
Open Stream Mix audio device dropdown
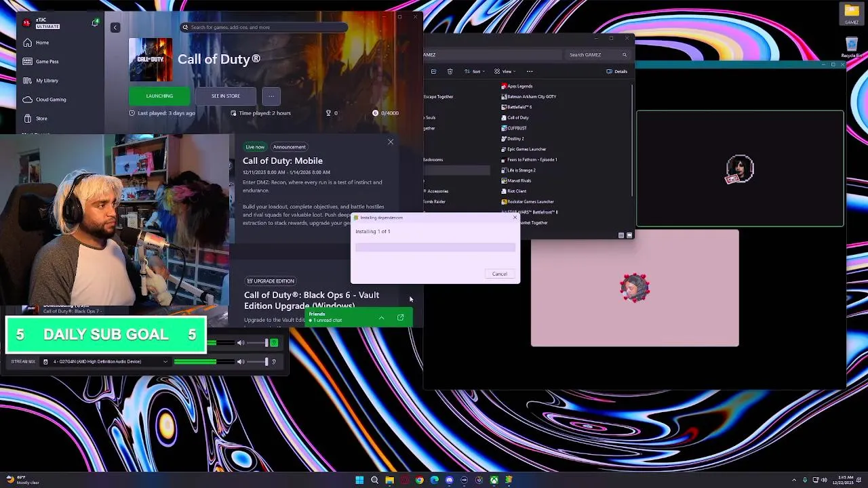[x=105, y=362]
